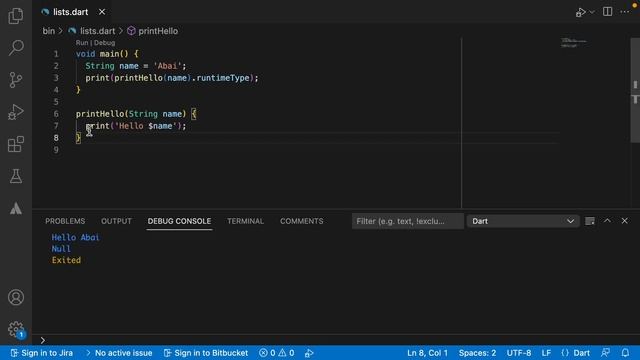Image resolution: width=640 pixels, height=360 pixels.
Task: Open the Testing flask view
Action: tap(16, 176)
